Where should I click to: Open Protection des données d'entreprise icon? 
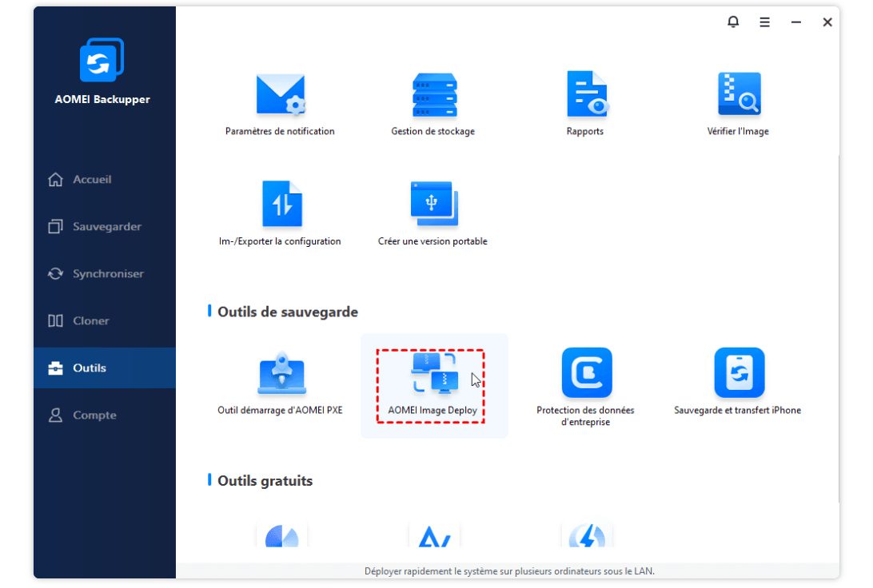[587, 373]
